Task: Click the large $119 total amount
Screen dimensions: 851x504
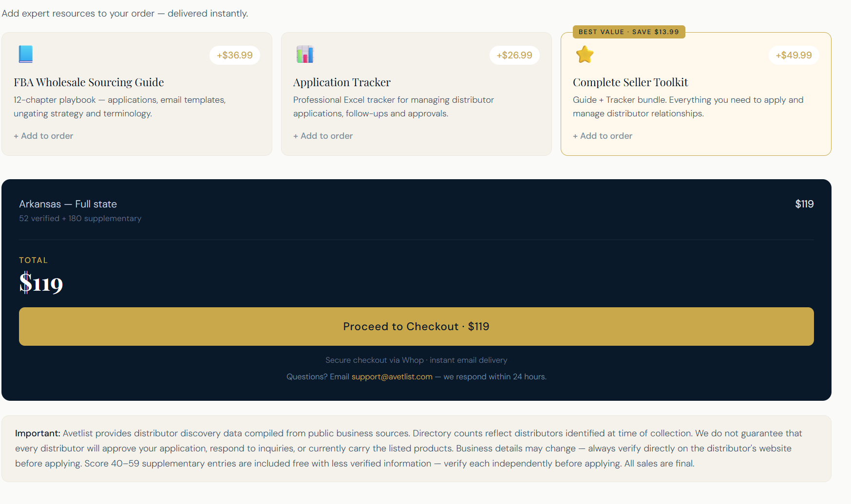Action: click(41, 283)
